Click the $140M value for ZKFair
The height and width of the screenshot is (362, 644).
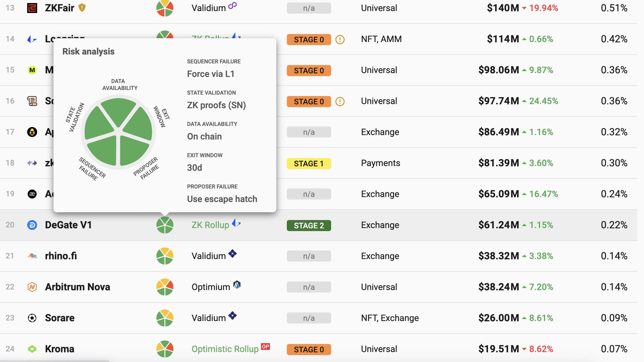point(503,8)
